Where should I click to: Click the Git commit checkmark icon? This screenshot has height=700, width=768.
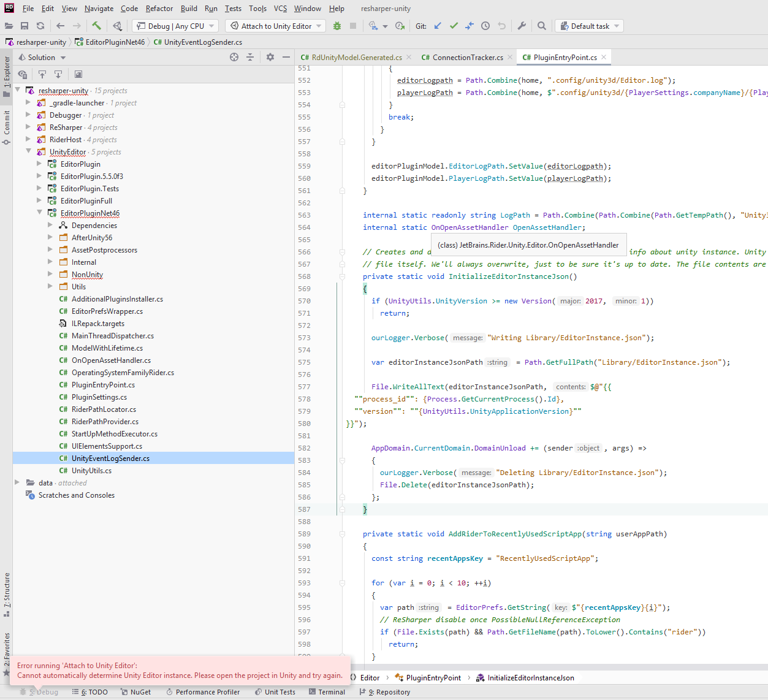coord(454,26)
